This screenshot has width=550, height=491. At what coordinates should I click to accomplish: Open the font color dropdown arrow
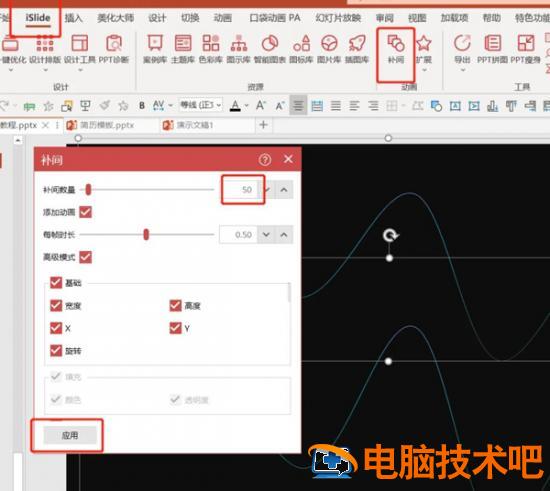click(247, 105)
